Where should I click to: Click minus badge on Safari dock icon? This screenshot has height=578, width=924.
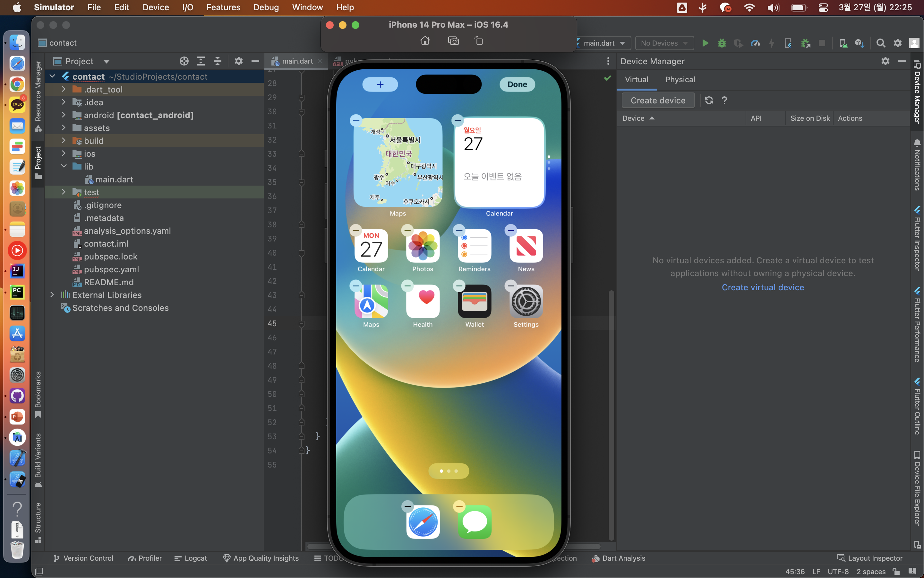(407, 506)
